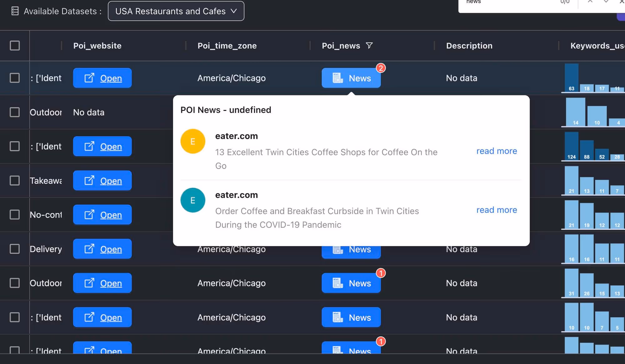
Task: Click the external-link icon in Open button of row with chart 124
Action: (89, 146)
